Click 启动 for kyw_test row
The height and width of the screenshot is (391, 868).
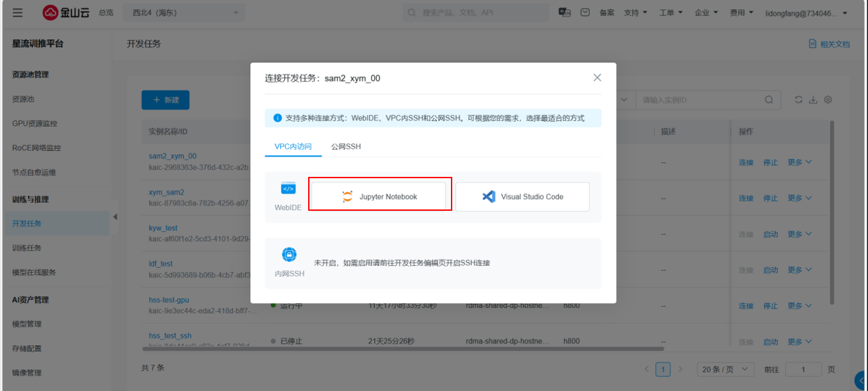point(770,234)
